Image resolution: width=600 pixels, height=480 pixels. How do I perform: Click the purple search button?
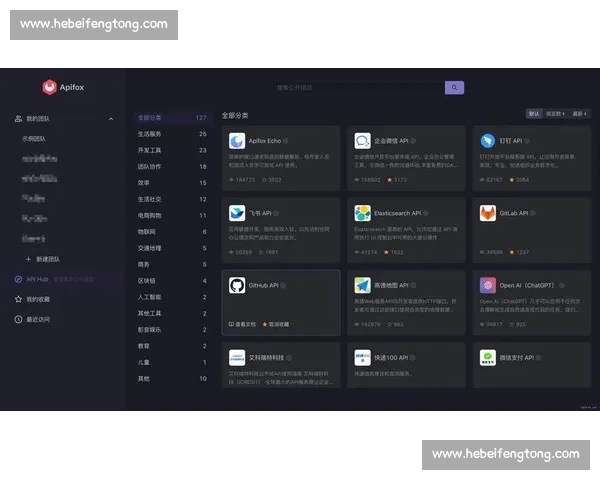(454, 88)
